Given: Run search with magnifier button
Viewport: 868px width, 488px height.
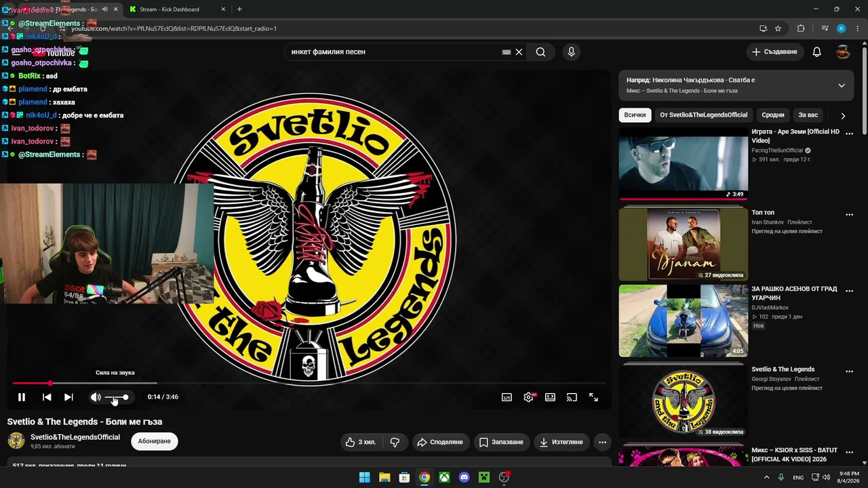Looking at the screenshot, I should click(x=540, y=52).
